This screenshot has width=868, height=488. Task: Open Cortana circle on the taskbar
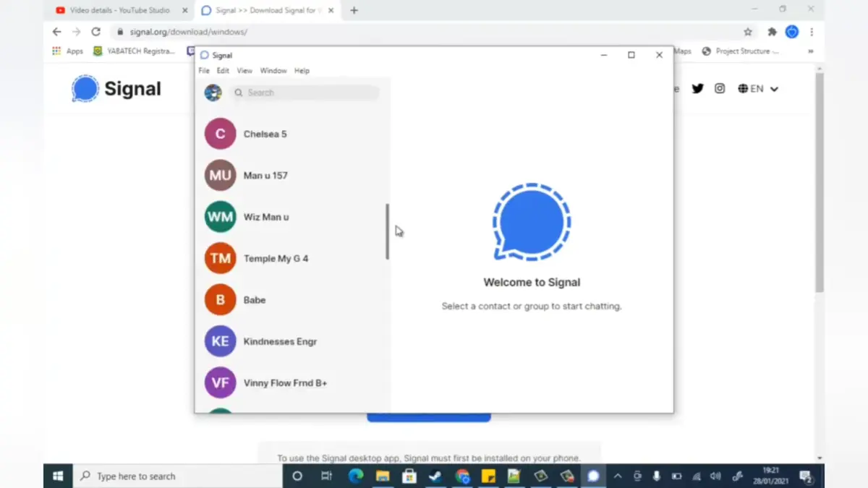[x=297, y=476]
